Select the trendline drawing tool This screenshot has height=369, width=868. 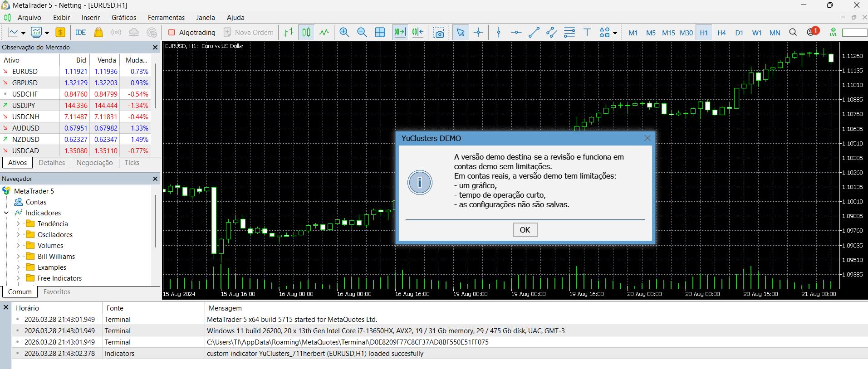(534, 32)
